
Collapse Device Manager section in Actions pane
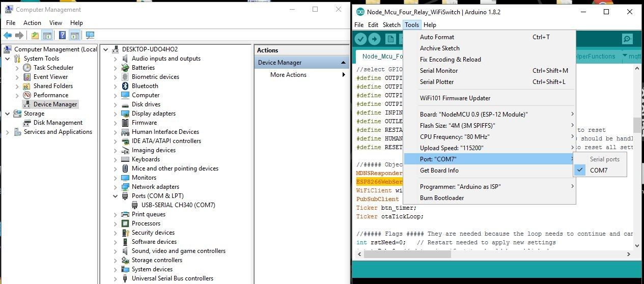343,63
